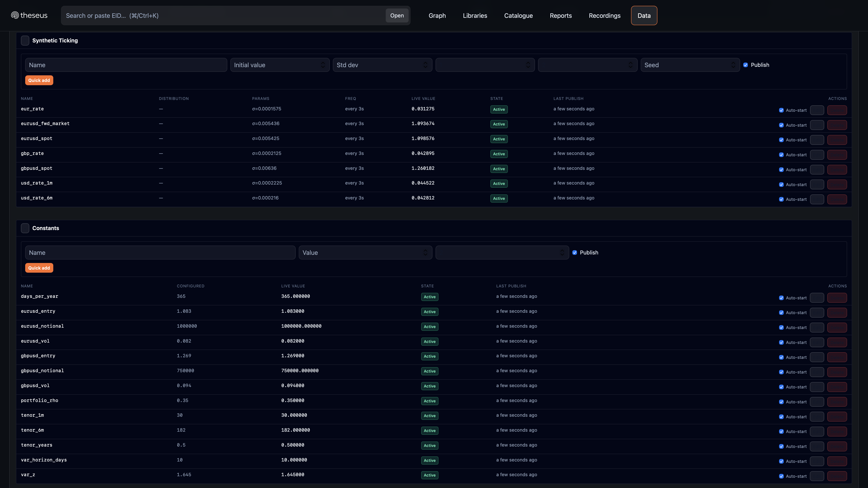Image resolution: width=868 pixels, height=488 pixels.
Task: Open the Libraries tab
Action: tap(475, 15)
